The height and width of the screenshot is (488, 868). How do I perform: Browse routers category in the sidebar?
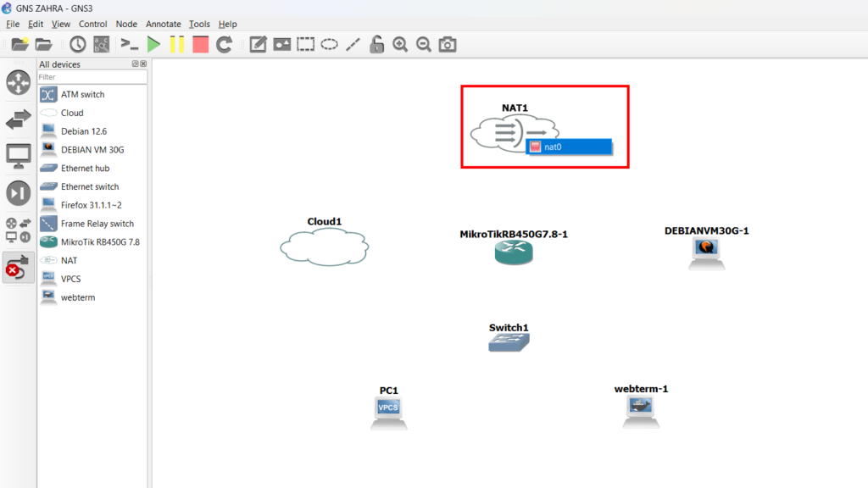[18, 82]
